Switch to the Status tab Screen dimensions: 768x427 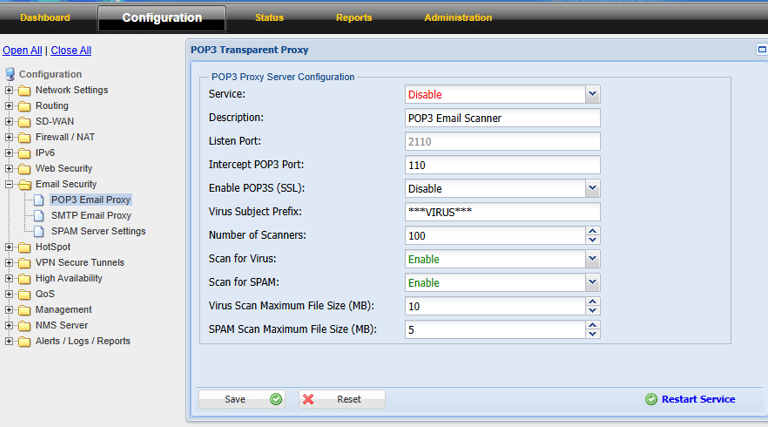tap(269, 18)
